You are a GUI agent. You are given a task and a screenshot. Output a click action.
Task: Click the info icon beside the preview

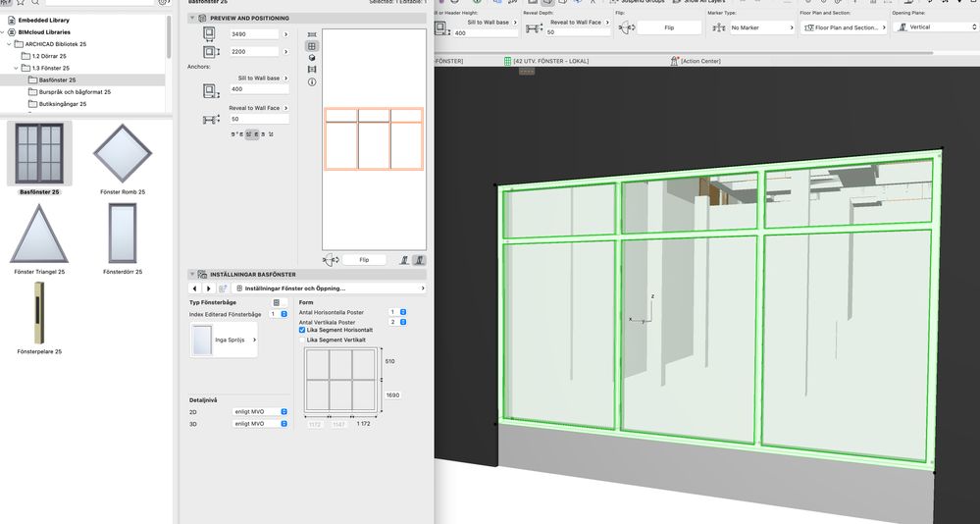click(x=312, y=82)
